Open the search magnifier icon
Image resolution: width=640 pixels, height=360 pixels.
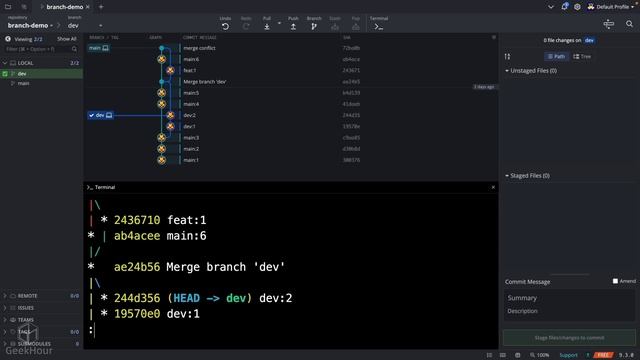tap(629, 24)
